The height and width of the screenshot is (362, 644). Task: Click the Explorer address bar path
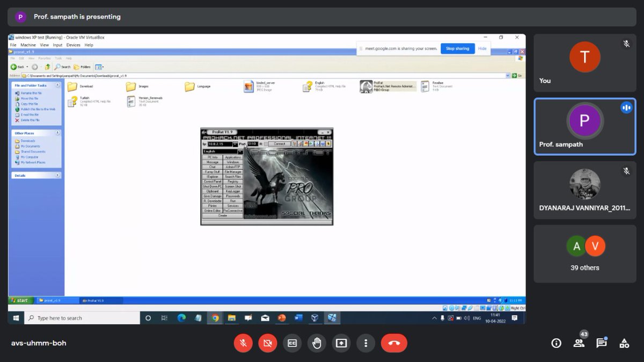coord(266,76)
